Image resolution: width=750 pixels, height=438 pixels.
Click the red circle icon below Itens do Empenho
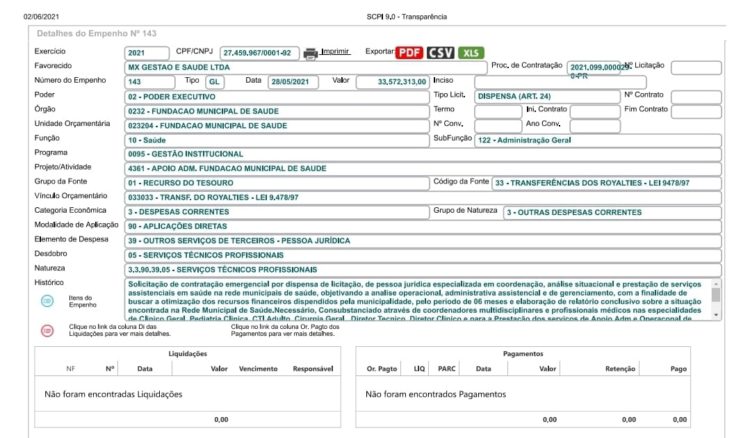coord(47,330)
